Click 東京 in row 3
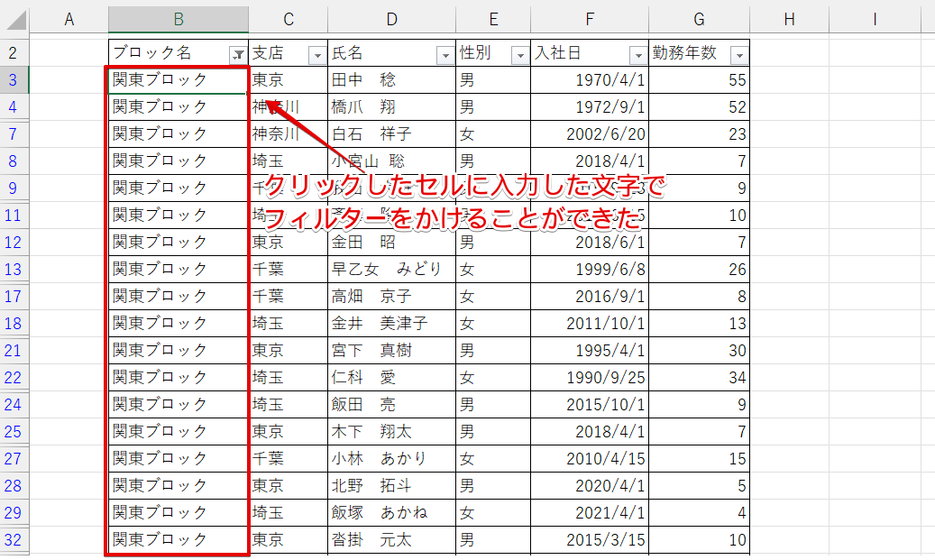This screenshot has height=560, width=935. tap(268, 80)
